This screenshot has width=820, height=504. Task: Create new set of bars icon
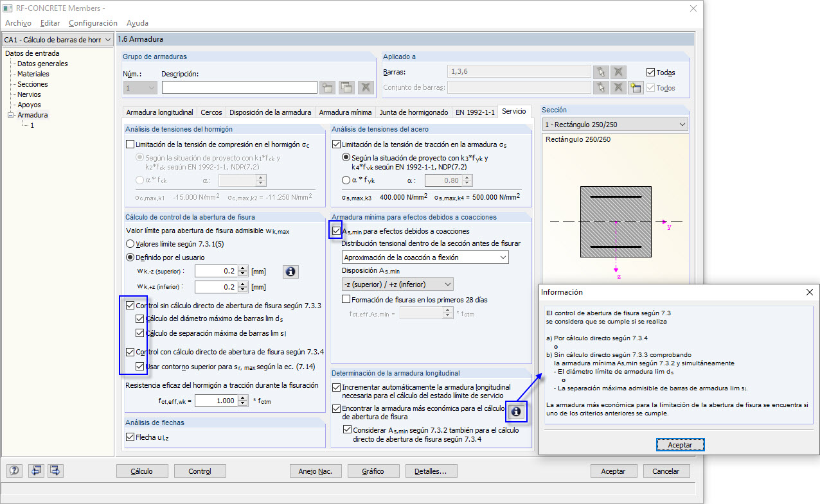(636, 87)
